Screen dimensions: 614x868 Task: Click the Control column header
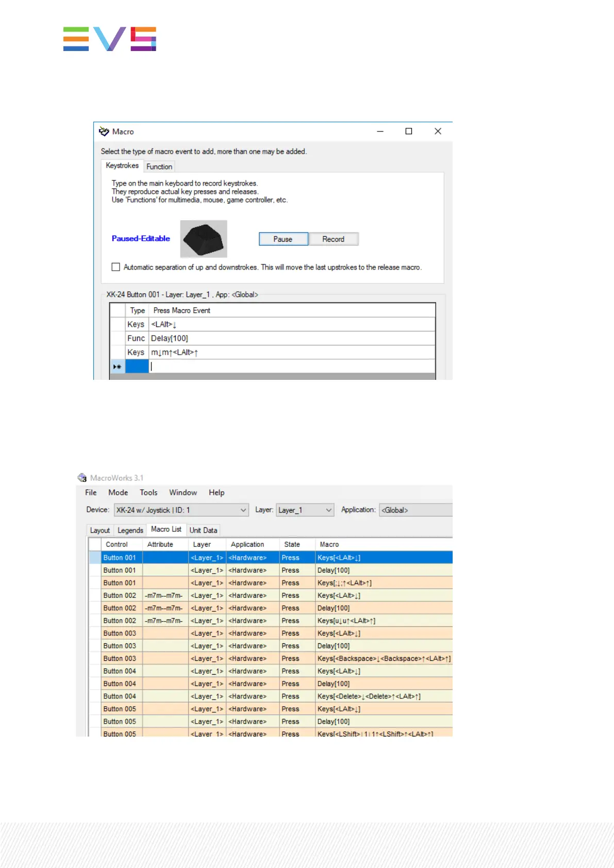click(x=122, y=544)
